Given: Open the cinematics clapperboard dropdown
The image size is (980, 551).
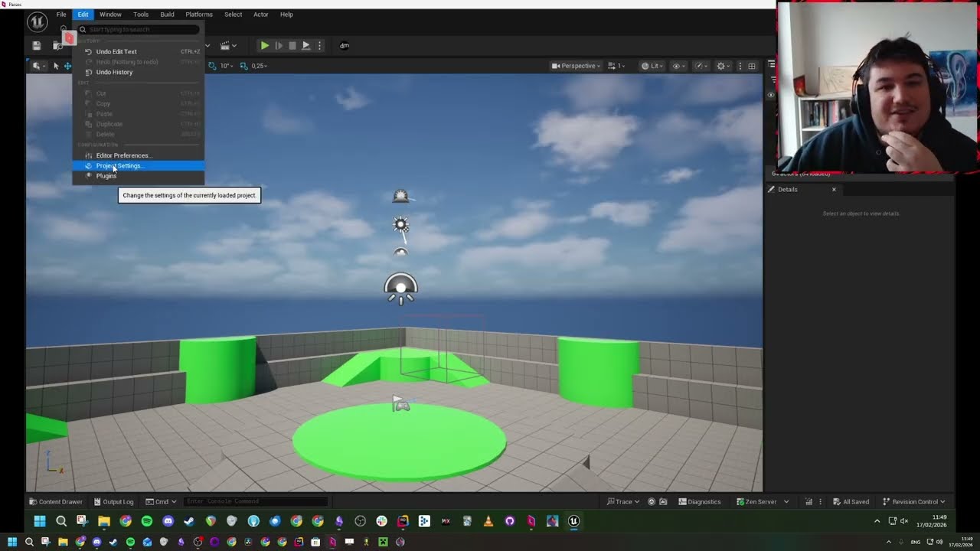Looking at the screenshot, I should pyautogui.click(x=228, y=46).
